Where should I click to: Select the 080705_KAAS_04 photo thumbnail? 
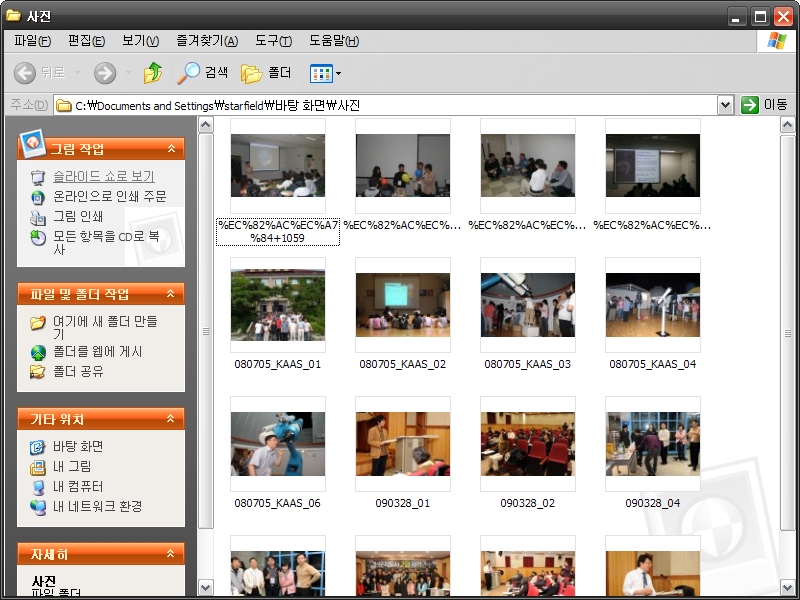click(x=653, y=305)
